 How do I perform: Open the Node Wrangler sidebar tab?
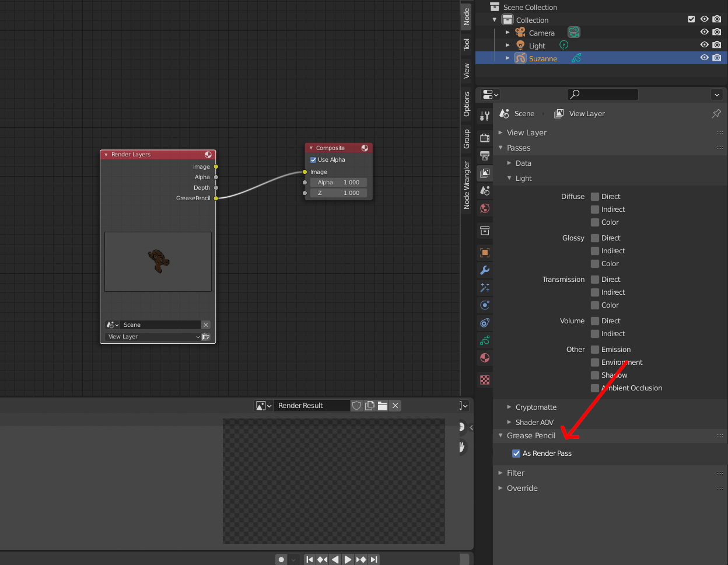pyautogui.click(x=467, y=185)
